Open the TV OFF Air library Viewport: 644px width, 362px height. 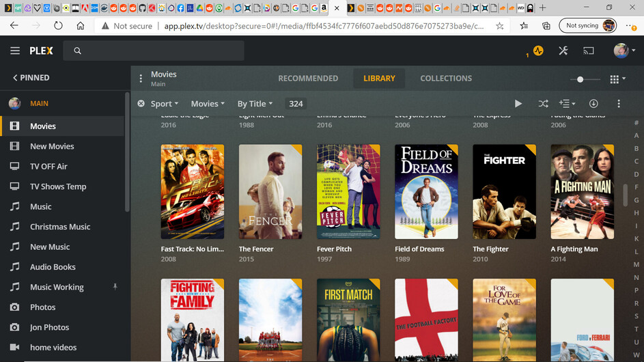61,167
